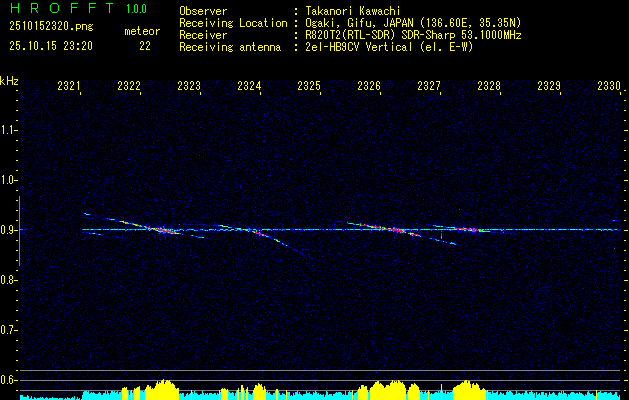Click the 0.6 kHz frequency label
This screenshot has height=400, width=629.
click(x=7, y=380)
